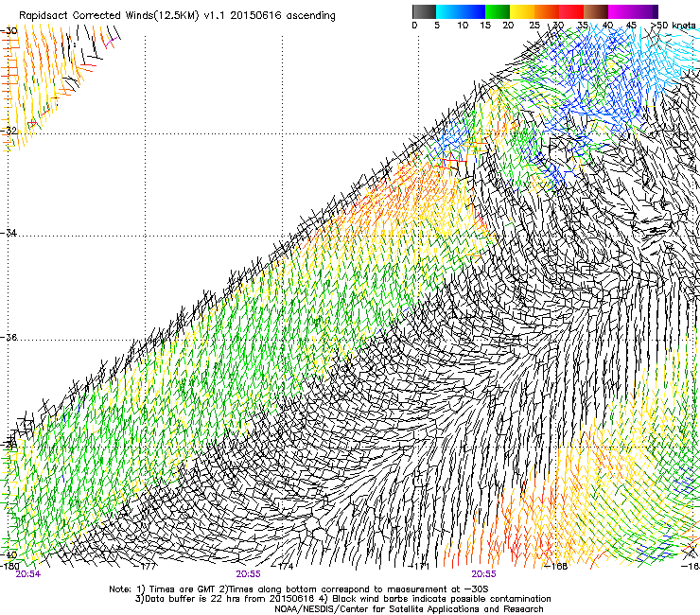The image size is (700, 615).
Task: Click the '20:55' time label near -171
Action: coord(483,574)
